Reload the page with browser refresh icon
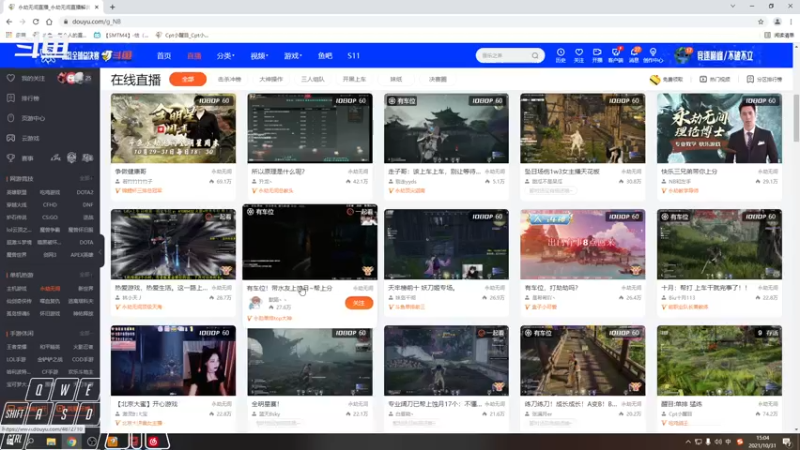This screenshot has width=800, height=450. point(36,21)
